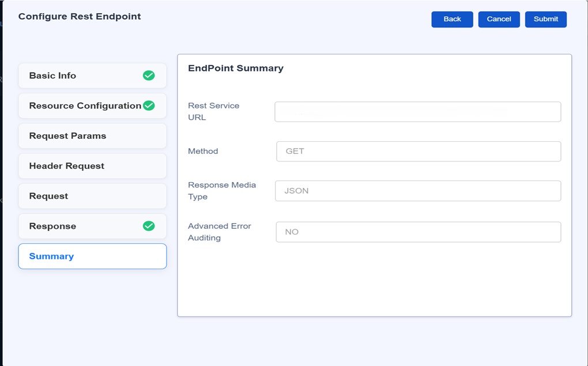Click the checkmark on Resource Configuration step
This screenshot has width=588, height=366.
[149, 105]
